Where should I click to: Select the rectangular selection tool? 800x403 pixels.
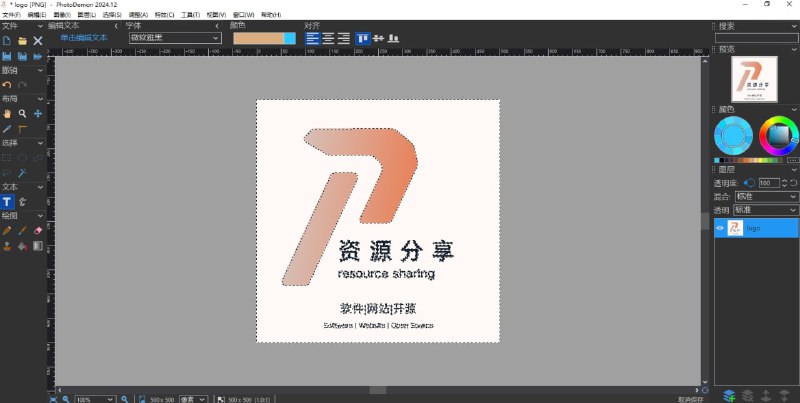point(7,158)
